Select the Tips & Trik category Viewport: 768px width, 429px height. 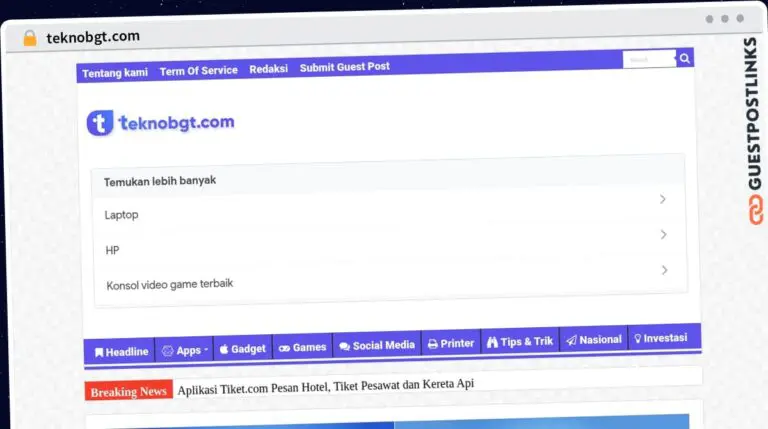coord(520,341)
